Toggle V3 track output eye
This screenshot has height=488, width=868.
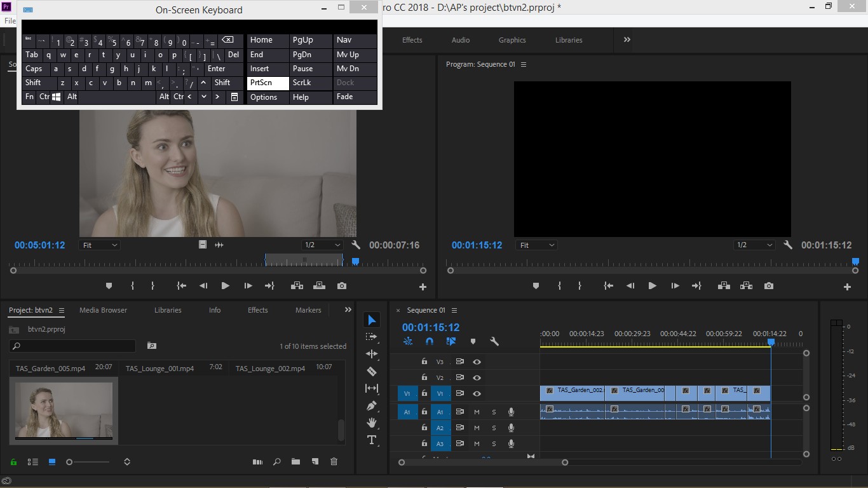477,362
